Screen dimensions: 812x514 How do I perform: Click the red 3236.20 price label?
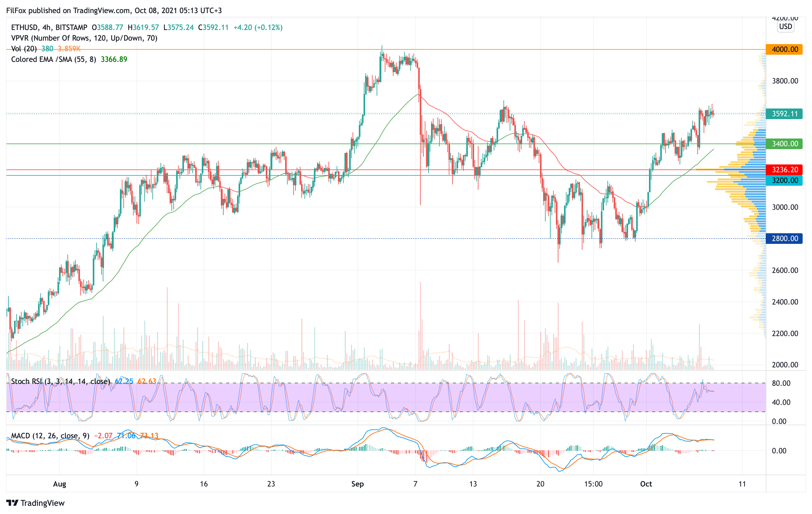[x=784, y=170]
